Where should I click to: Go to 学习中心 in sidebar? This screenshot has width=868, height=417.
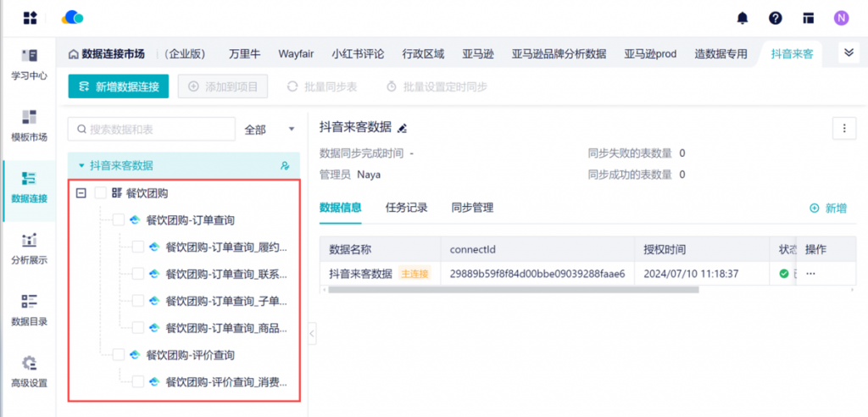coord(30,64)
